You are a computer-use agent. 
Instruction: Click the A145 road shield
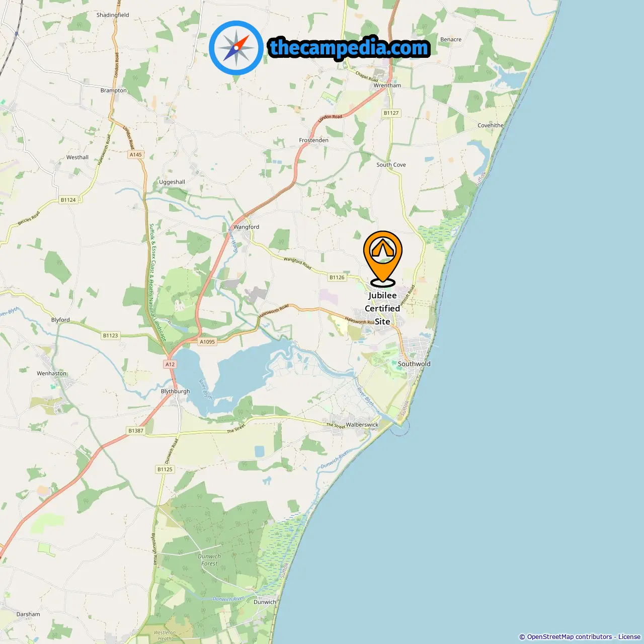pos(136,154)
